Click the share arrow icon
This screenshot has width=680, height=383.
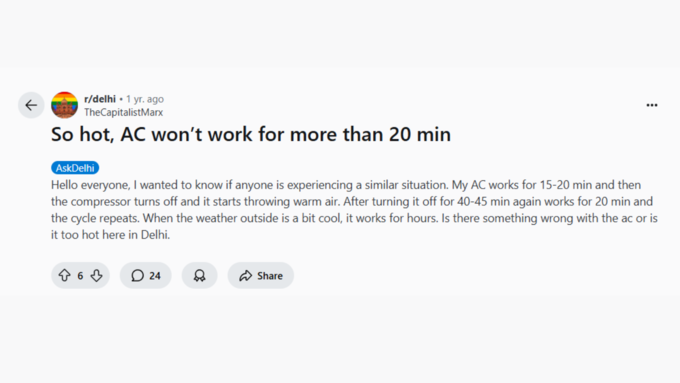point(245,275)
